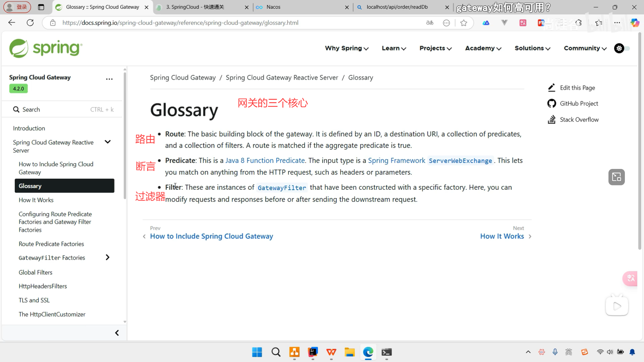
Task: Collapse Spring Cloud Gateway Reactive Server section
Action: [x=108, y=142]
